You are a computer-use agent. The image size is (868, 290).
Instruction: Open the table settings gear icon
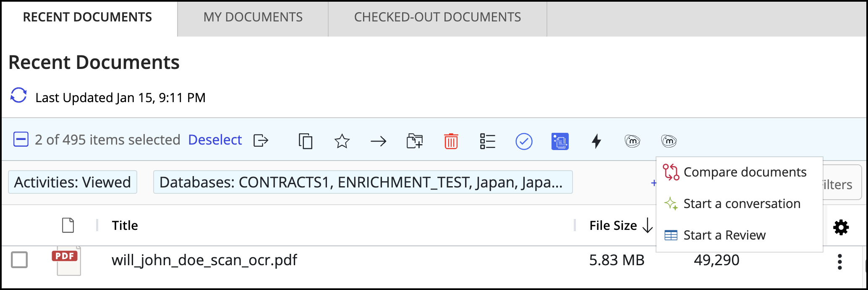pyautogui.click(x=841, y=227)
